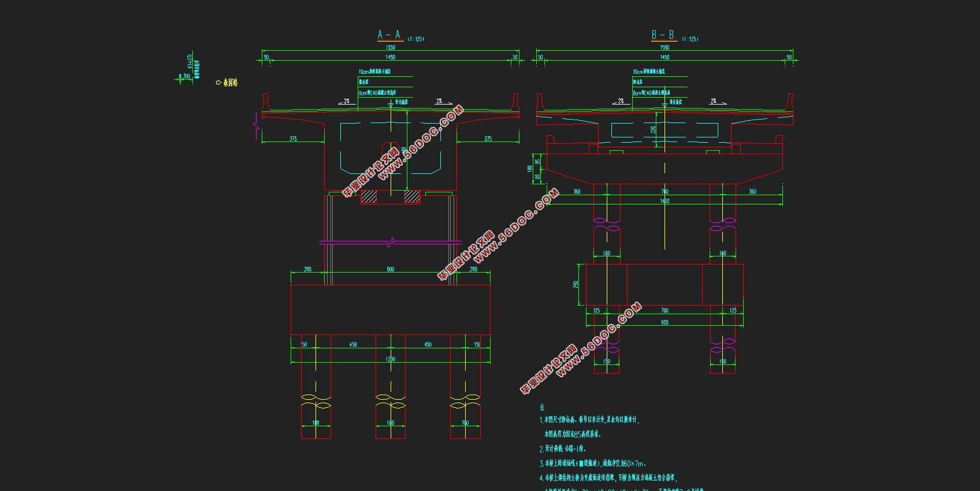This screenshot has width=980, height=491.
Task: Select the 1450 dimension text in B-B
Action: 665,57
